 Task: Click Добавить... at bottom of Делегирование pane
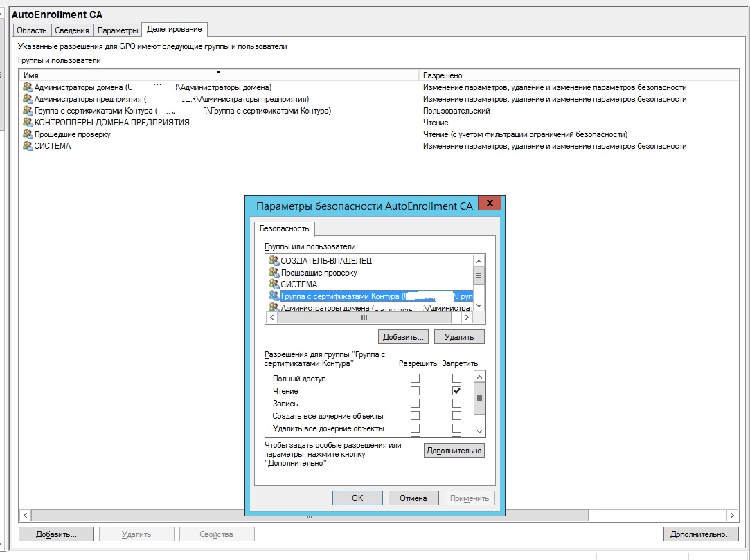tap(57, 534)
